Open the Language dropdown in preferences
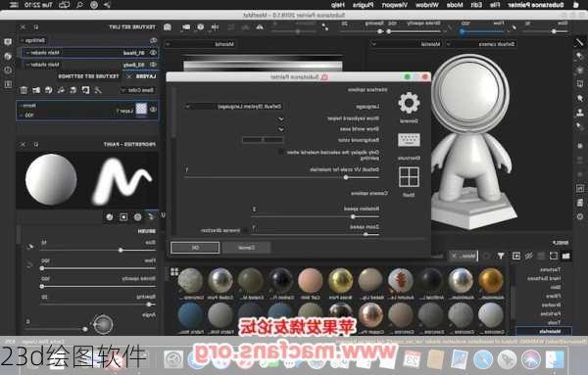Image resolution: width=588 pixels, height=375 pixels. [234, 107]
